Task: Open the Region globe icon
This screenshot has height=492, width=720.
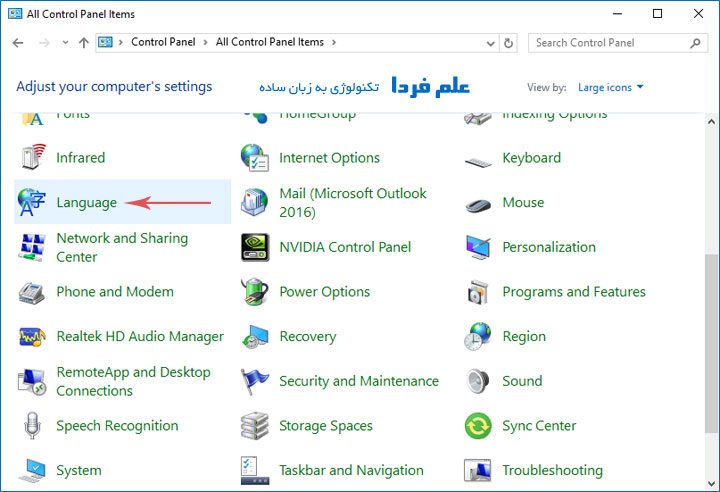Action: (478, 337)
